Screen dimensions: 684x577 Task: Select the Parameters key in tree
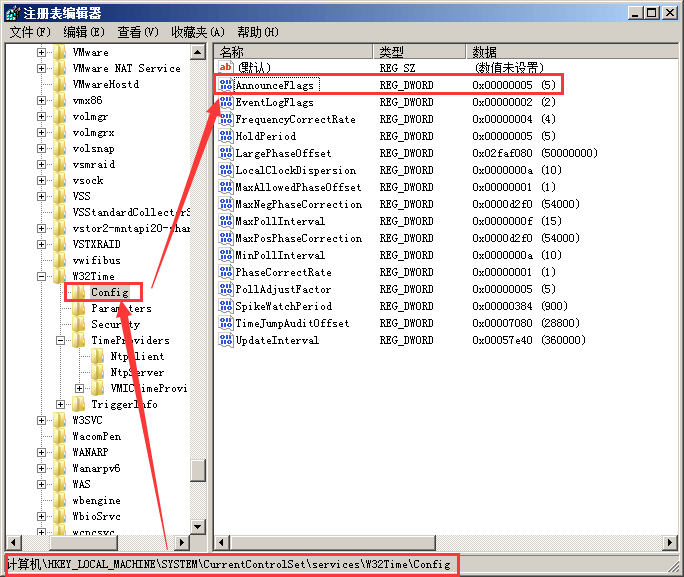click(x=121, y=308)
